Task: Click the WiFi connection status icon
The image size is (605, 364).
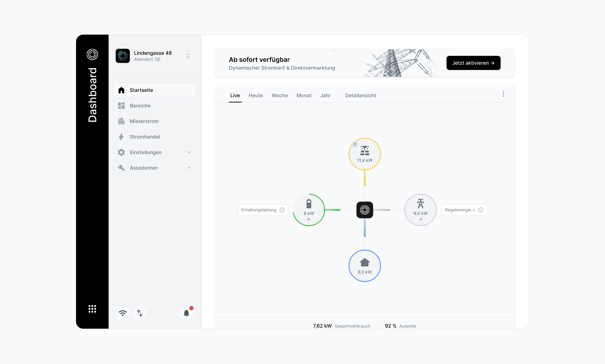Action: click(x=123, y=313)
